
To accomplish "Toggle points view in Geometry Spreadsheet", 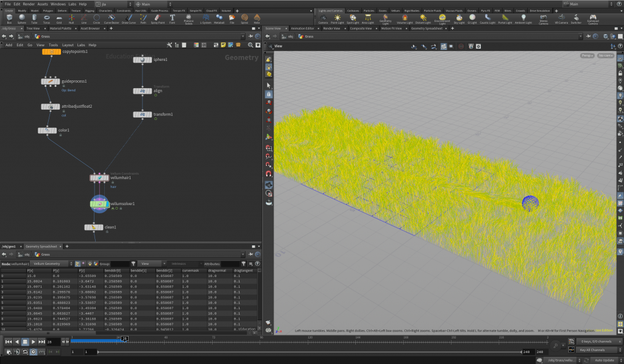I will point(77,264).
